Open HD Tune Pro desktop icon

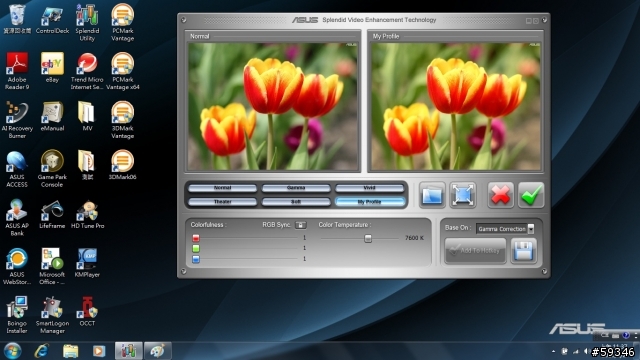coord(87,214)
